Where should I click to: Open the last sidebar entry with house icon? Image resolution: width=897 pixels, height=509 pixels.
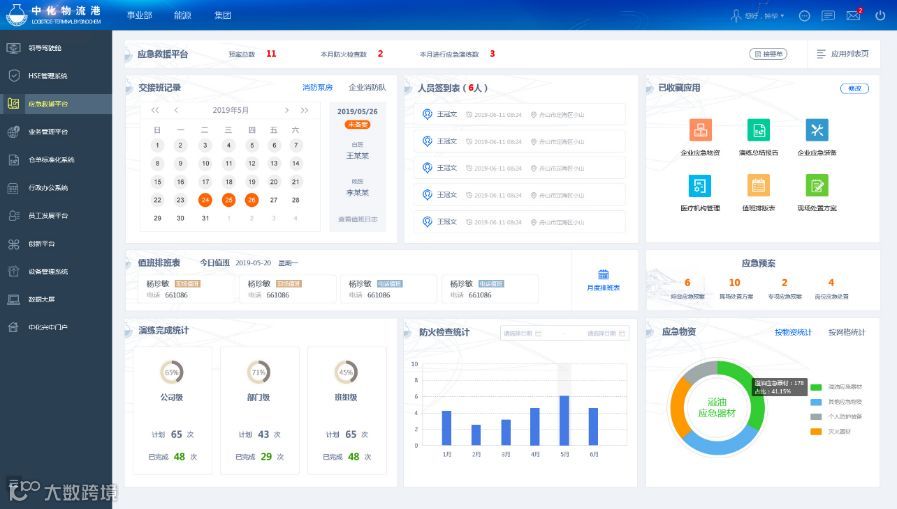pos(48,327)
